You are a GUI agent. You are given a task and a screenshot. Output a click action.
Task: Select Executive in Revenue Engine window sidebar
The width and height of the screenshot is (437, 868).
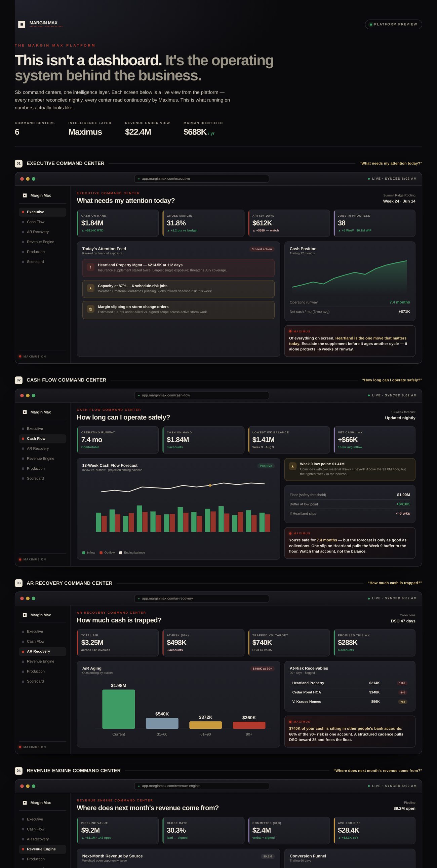42,819
